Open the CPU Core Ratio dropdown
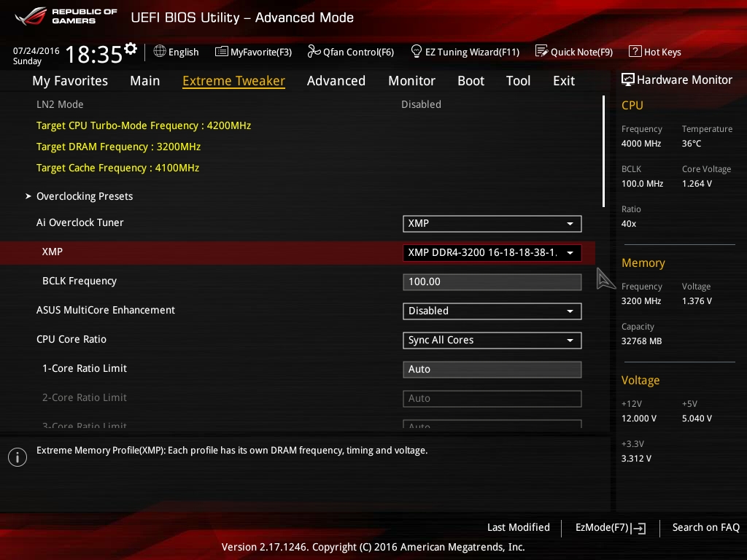The image size is (747, 560). [492, 340]
